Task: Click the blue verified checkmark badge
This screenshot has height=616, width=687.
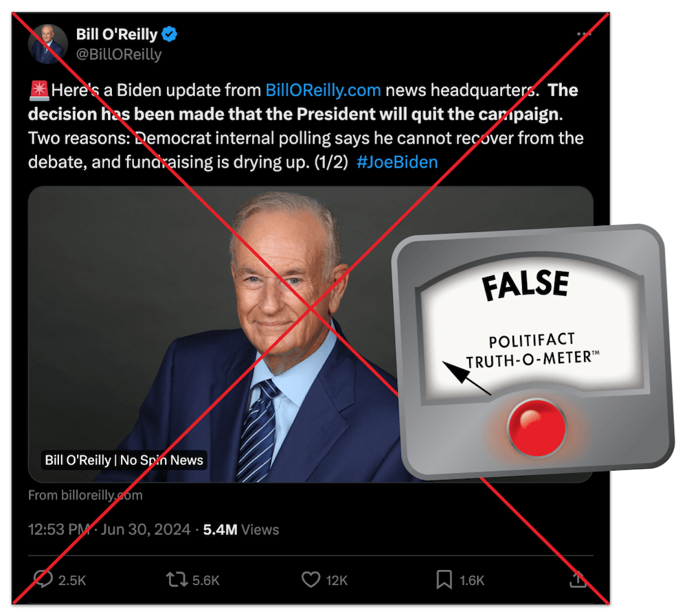Action: pyautogui.click(x=170, y=34)
